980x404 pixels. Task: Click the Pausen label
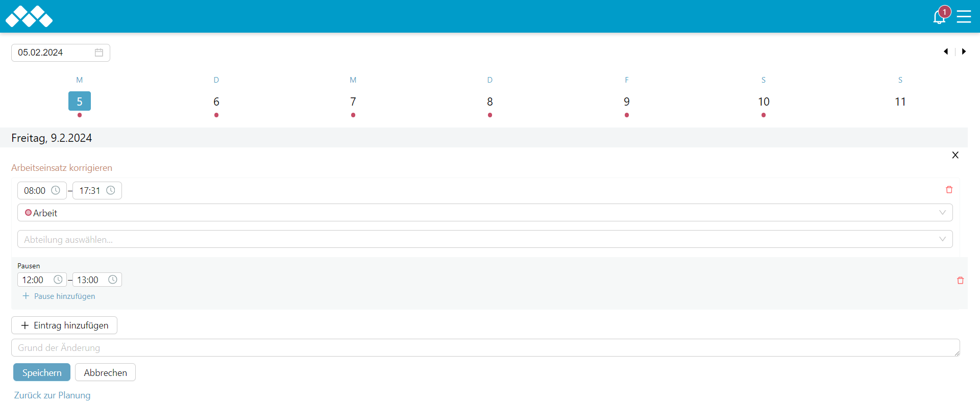[29, 266]
